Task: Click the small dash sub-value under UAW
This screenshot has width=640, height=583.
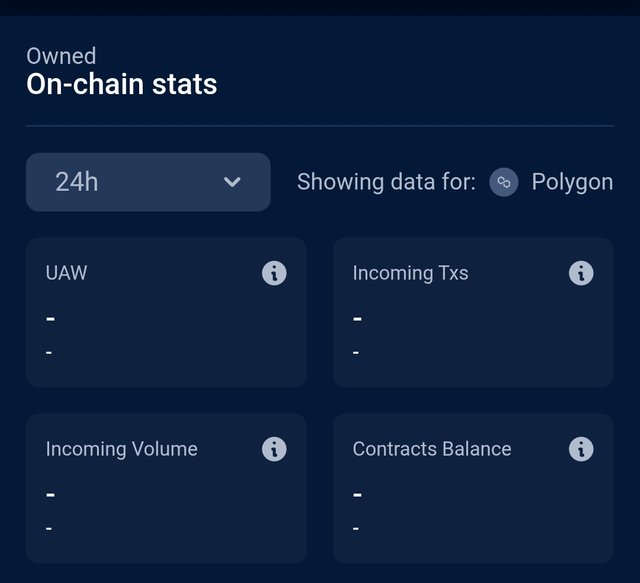Action: coord(49,352)
